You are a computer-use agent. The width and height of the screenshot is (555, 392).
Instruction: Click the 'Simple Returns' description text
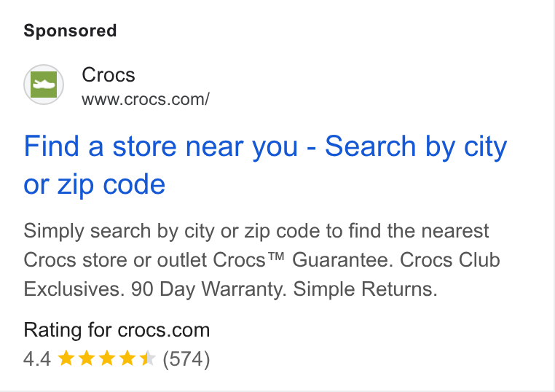pyautogui.click(x=366, y=289)
